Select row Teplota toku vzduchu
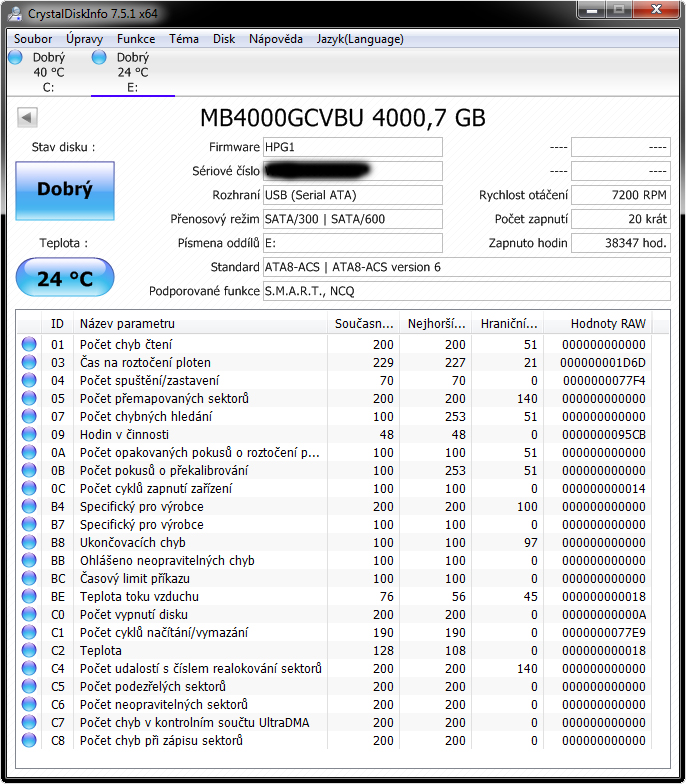The image size is (686, 784). (335, 596)
